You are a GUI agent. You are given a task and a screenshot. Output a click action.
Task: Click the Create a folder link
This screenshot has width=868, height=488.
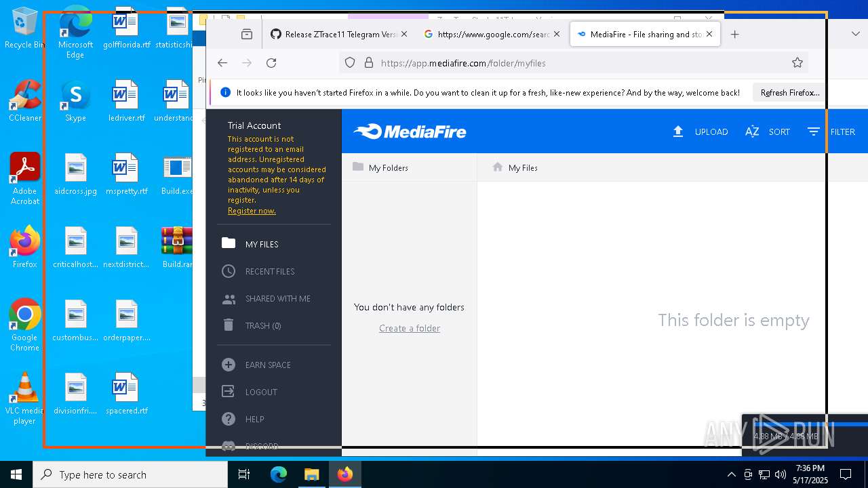tap(410, 328)
